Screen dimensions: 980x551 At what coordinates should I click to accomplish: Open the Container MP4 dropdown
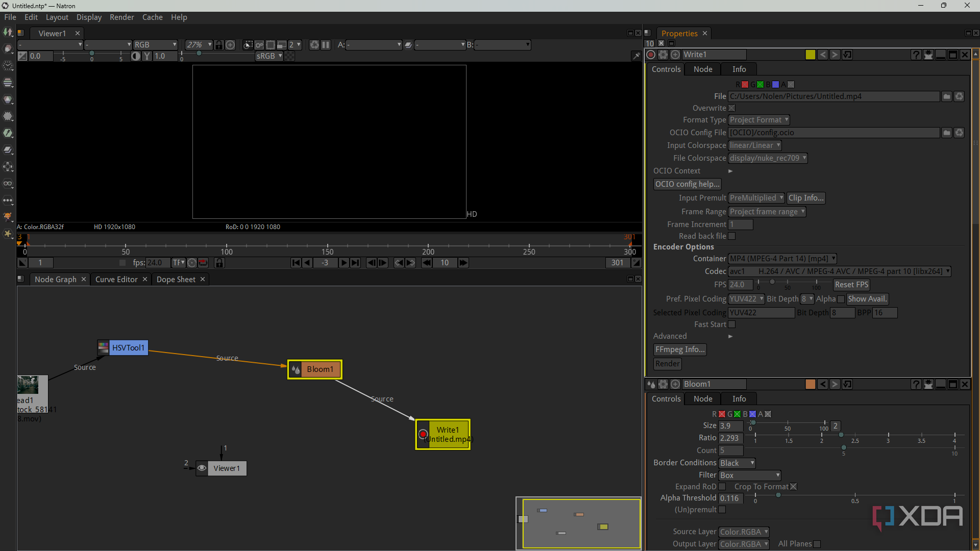(782, 259)
